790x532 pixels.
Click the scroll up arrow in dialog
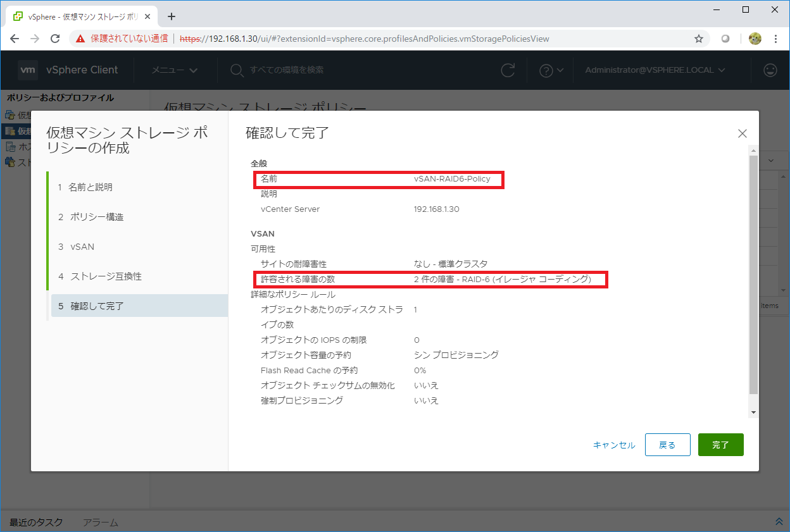[x=753, y=151]
